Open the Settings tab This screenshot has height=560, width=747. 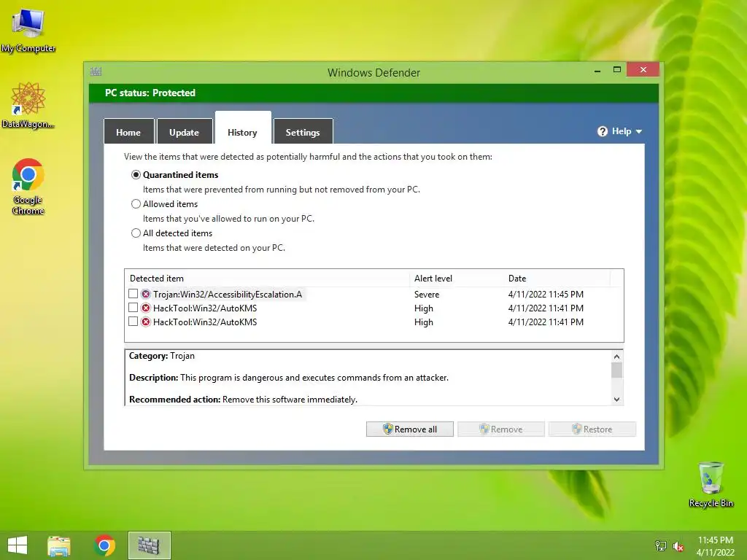[x=303, y=132]
